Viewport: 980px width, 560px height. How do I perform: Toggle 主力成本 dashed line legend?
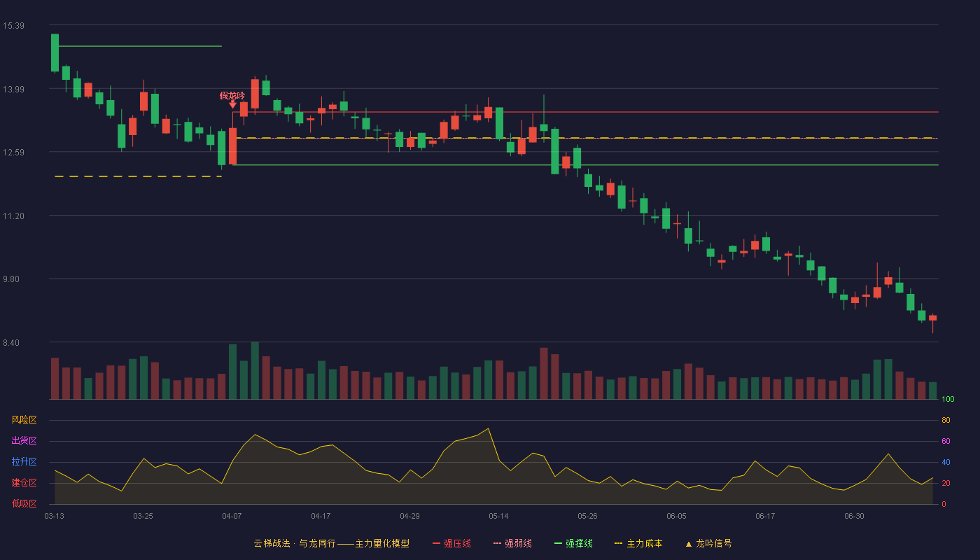[638, 543]
